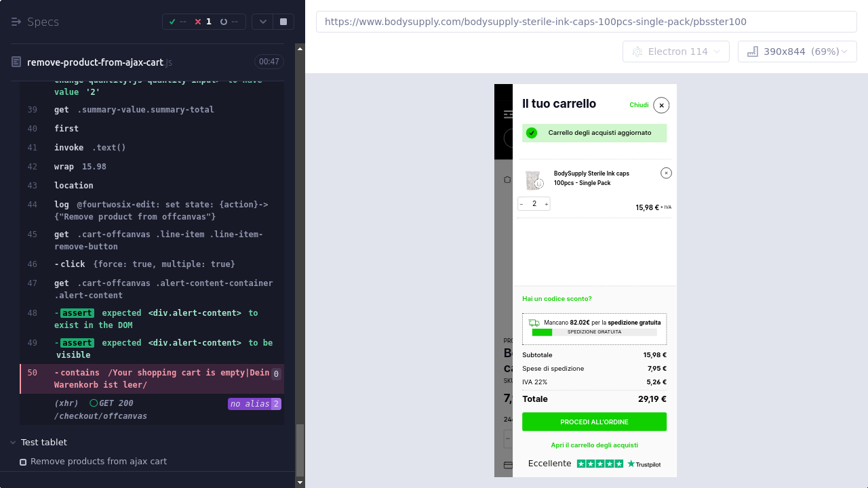Open the Electron 114 browser dropdown
This screenshot has height=488, width=868.
(x=675, y=52)
